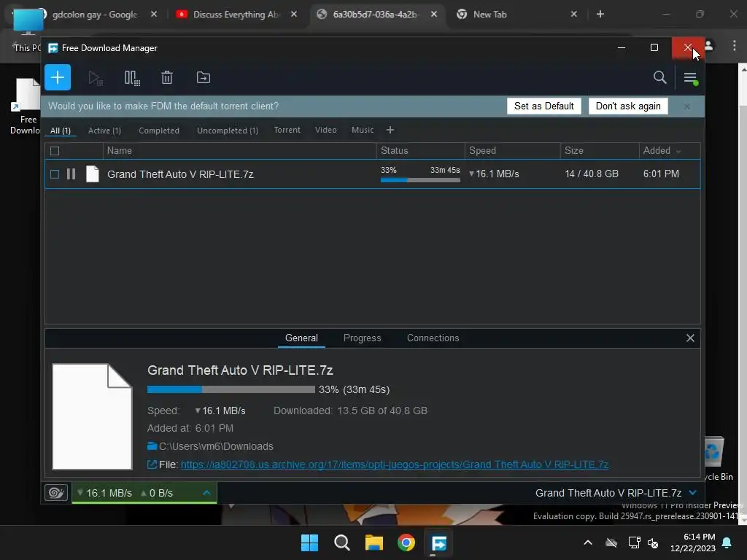The width and height of the screenshot is (747, 560).
Task: Filter by the Torrent tab
Action: coord(287,130)
